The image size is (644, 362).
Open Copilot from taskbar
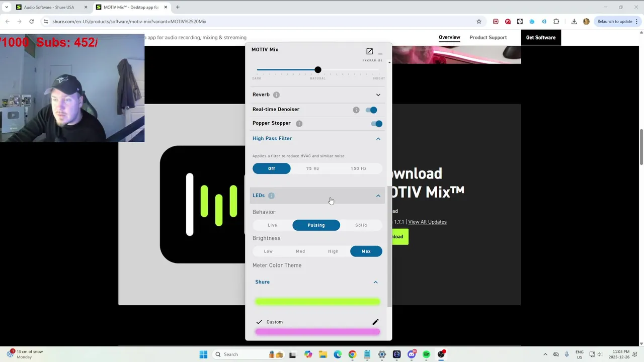pyautogui.click(x=308, y=354)
